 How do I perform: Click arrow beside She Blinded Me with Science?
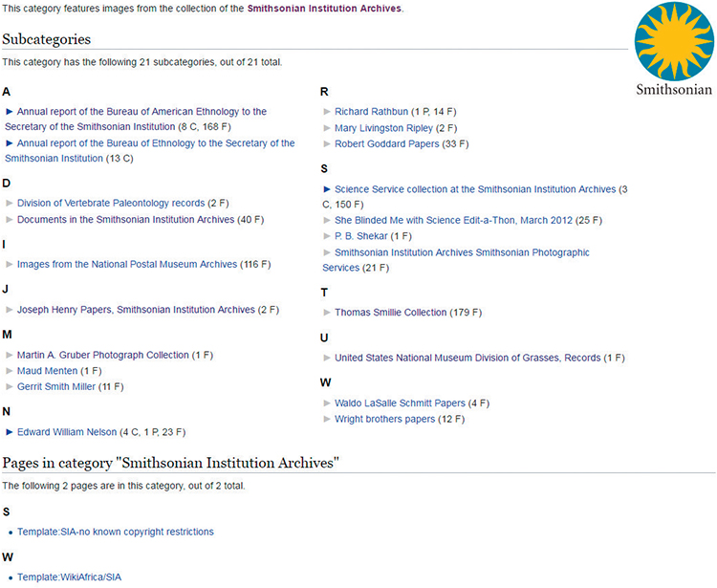[327, 221]
